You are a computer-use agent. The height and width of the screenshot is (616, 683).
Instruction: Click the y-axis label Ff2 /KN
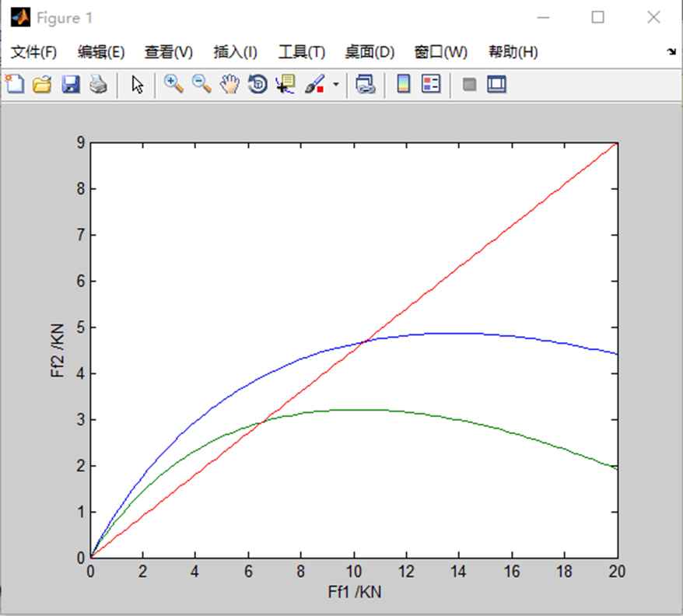[x=58, y=350]
